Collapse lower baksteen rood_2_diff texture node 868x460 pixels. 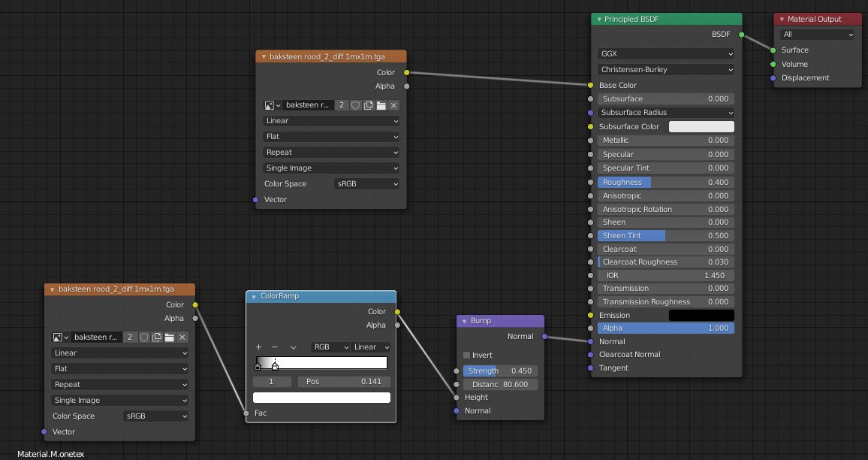52,289
